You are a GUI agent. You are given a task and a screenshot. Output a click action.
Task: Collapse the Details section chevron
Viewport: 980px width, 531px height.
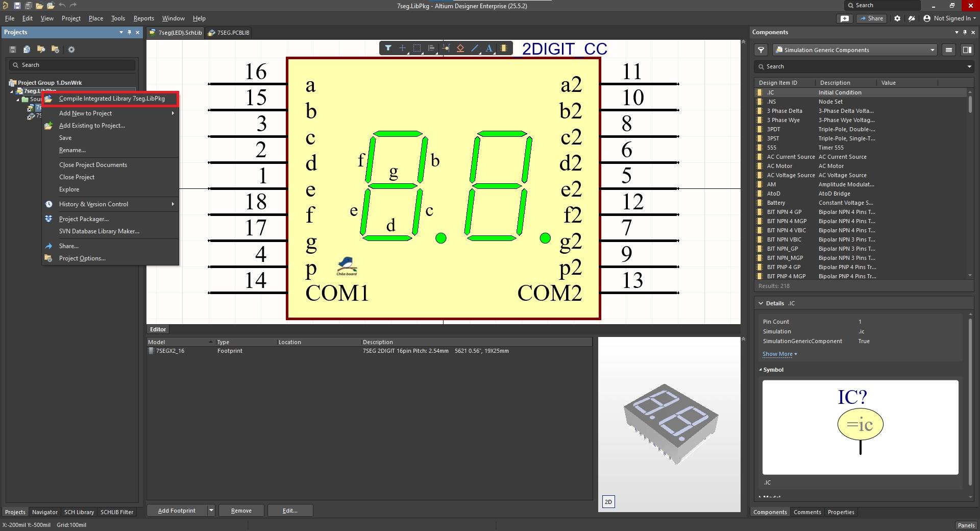761,303
